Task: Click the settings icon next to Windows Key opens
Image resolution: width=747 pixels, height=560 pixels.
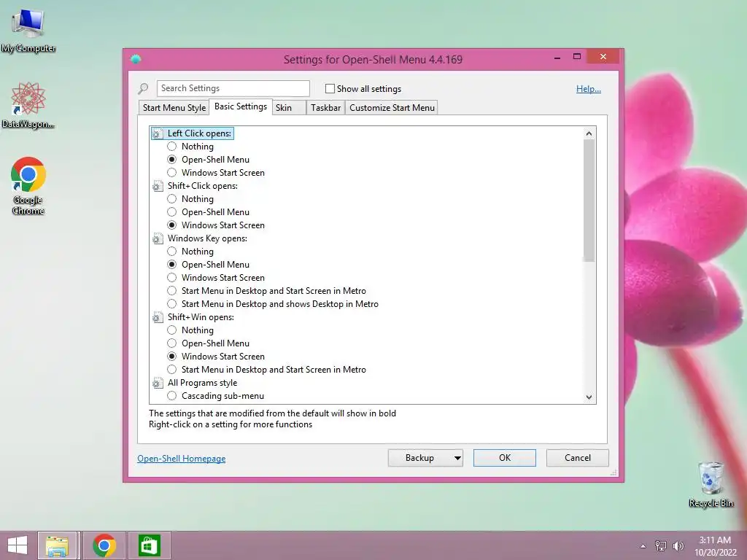Action: tap(158, 238)
